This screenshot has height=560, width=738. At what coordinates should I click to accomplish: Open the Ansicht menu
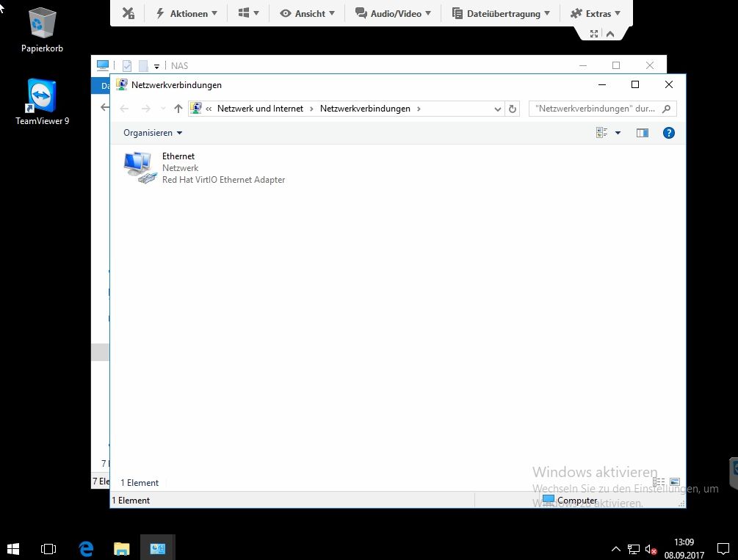pyautogui.click(x=307, y=13)
